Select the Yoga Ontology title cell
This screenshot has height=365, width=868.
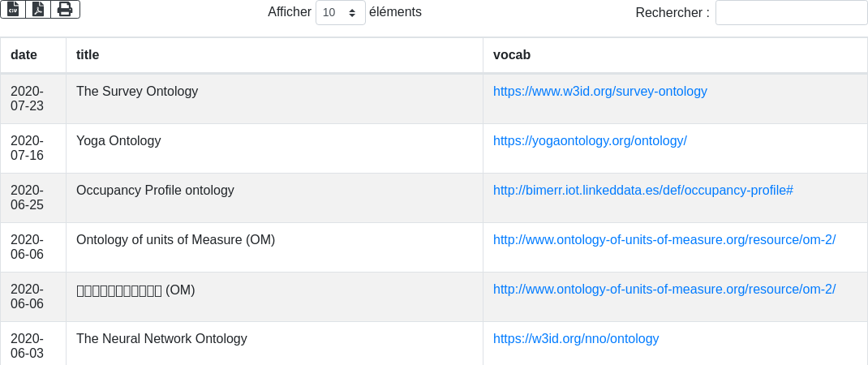coord(274,148)
